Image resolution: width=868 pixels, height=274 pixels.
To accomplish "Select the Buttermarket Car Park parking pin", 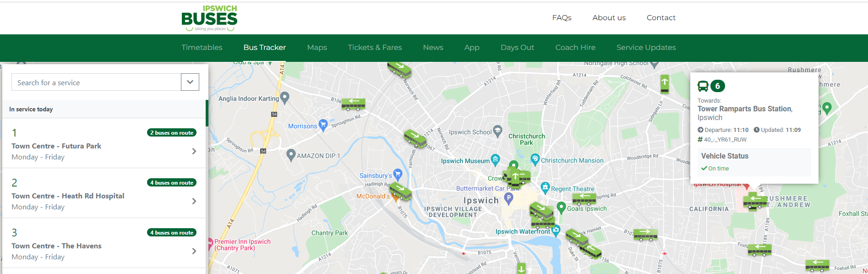I will [x=508, y=198].
